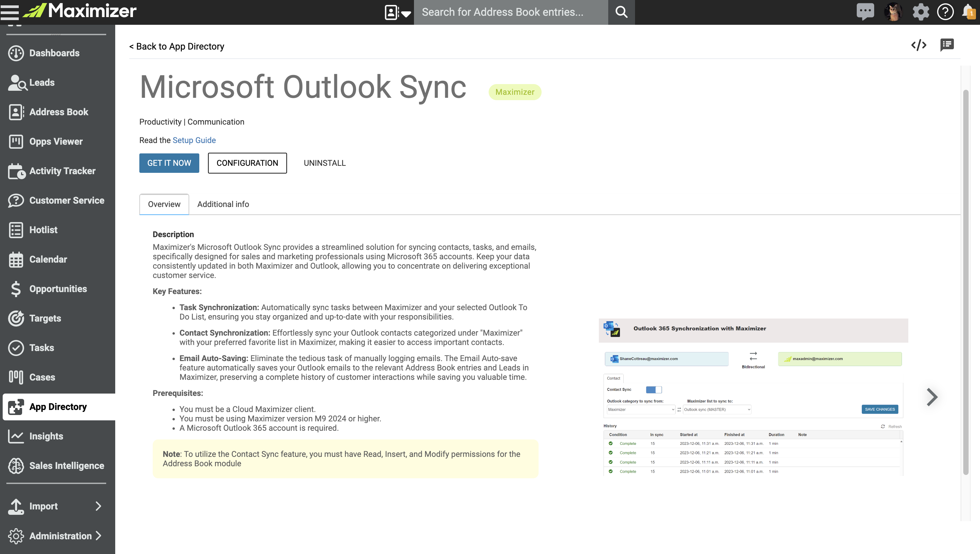Open the help question mark icon

(x=946, y=12)
